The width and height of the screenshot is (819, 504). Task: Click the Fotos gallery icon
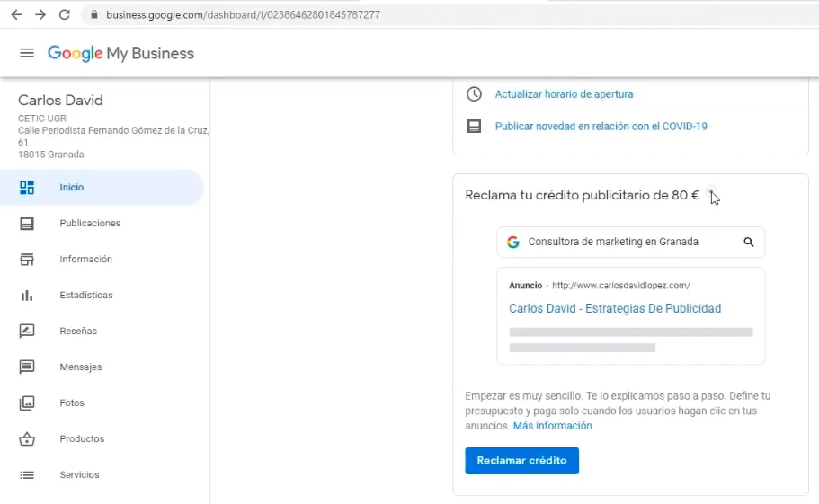point(27,402)
